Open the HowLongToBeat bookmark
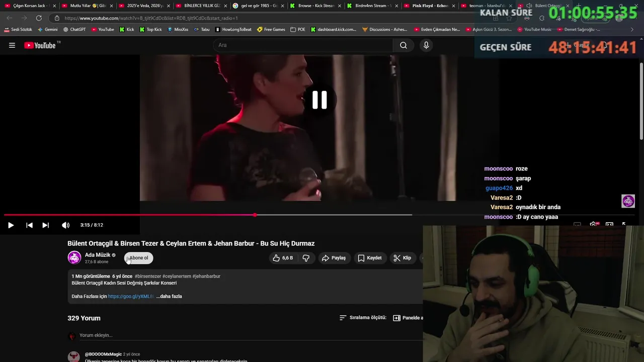 [x=233, y=30]
